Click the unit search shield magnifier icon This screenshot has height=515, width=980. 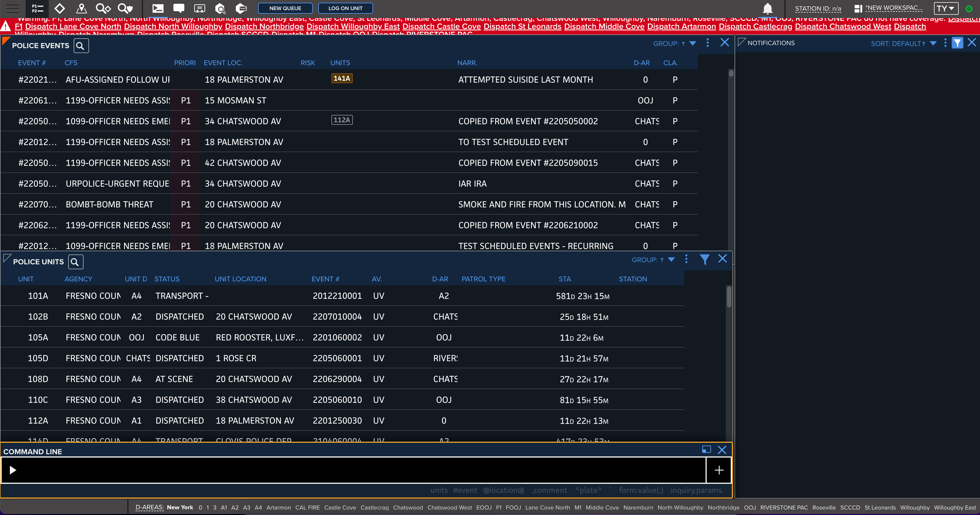click(125, 8)
